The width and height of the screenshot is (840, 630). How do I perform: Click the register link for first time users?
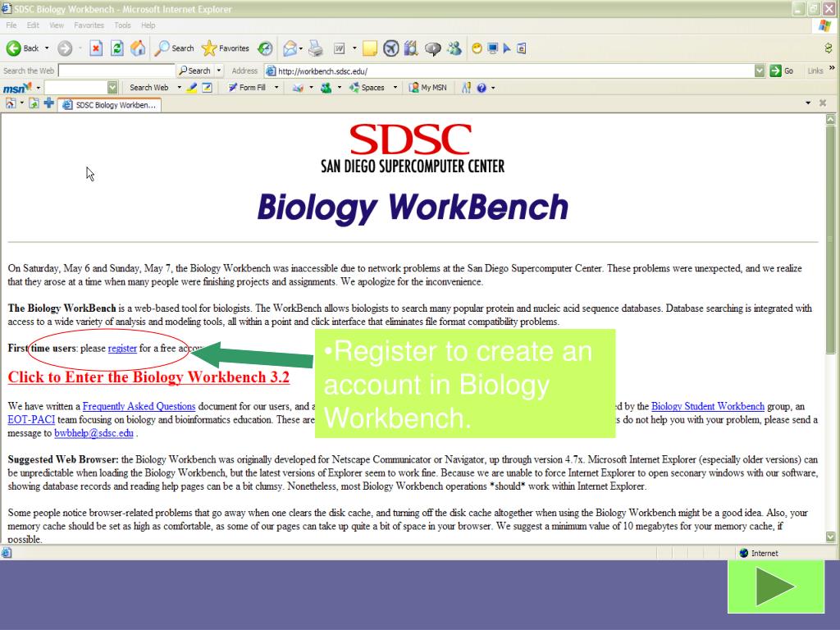[122, 349]
